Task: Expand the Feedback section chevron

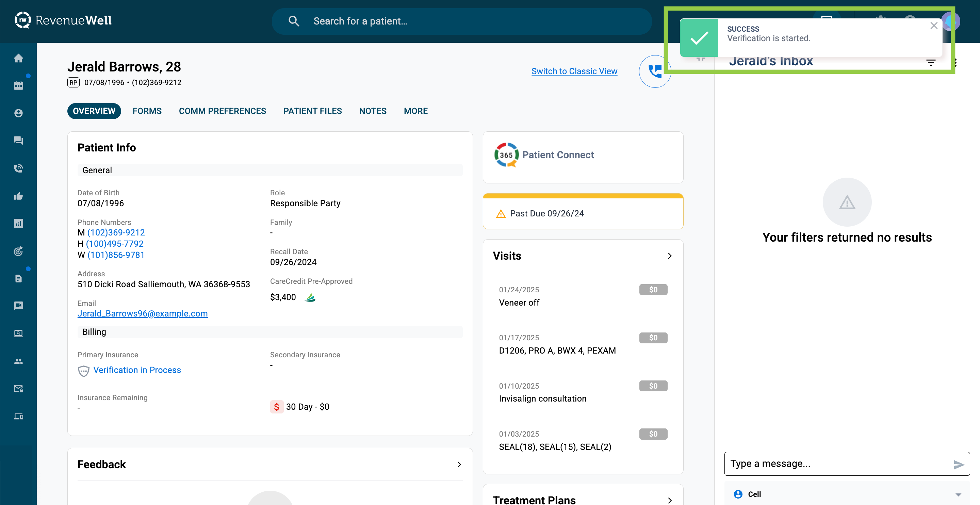Action: (x=459, y=465)
